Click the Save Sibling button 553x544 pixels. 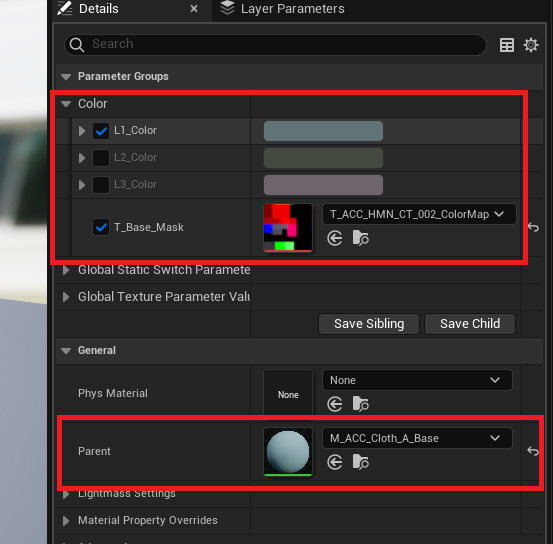click(369, 324)
